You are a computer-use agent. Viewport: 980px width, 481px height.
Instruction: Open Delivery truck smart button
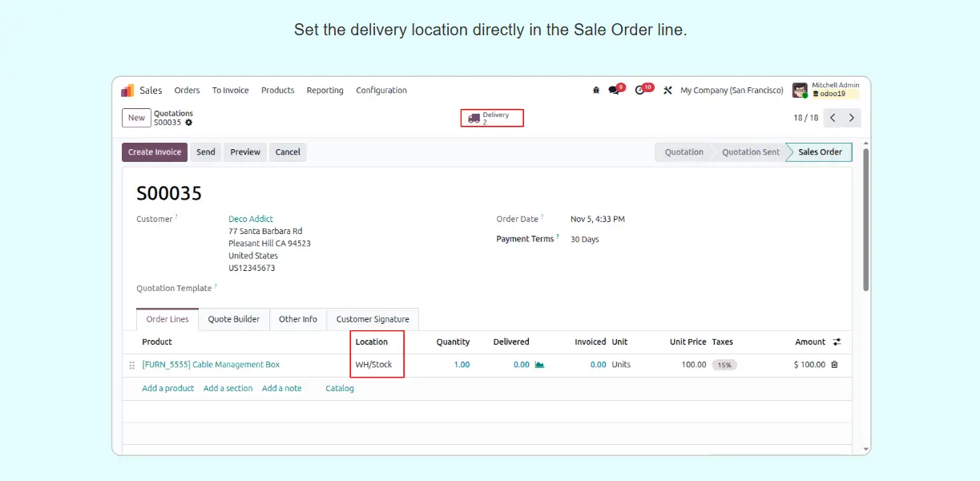[491, 118]
